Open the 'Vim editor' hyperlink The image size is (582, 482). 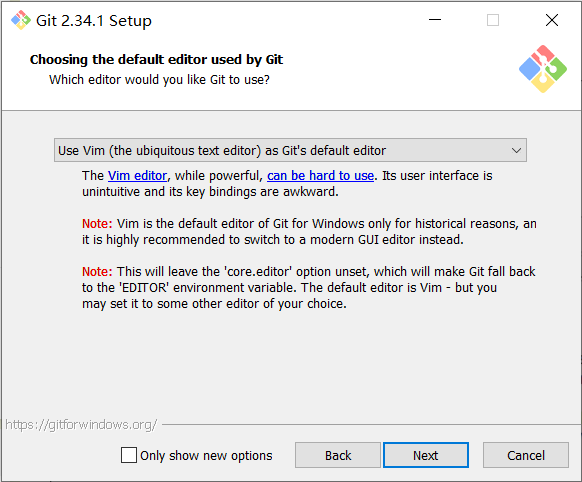[137, 176]
